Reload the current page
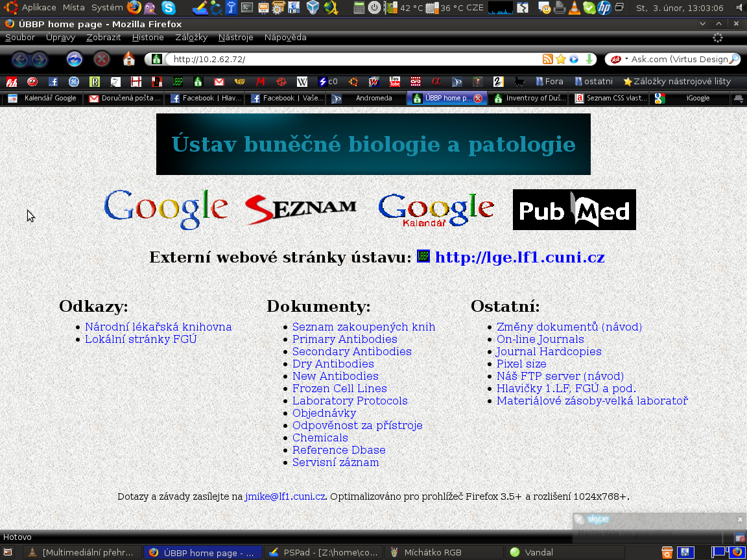Image resolution: width=747 pixels, height=560 pixels. [x=75, y=59]
